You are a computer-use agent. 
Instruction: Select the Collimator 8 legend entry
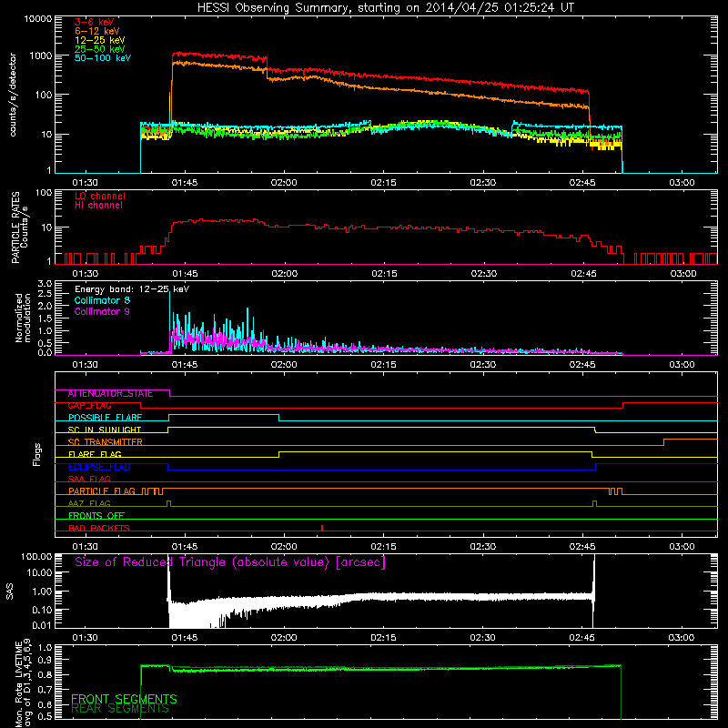coord(102,300)
